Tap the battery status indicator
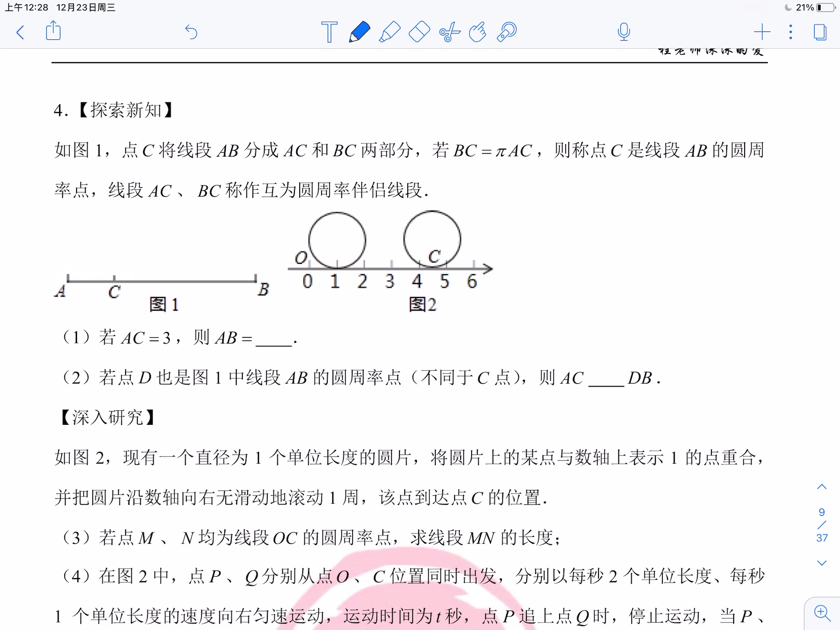Screen dimensions: 840x630 826,7
